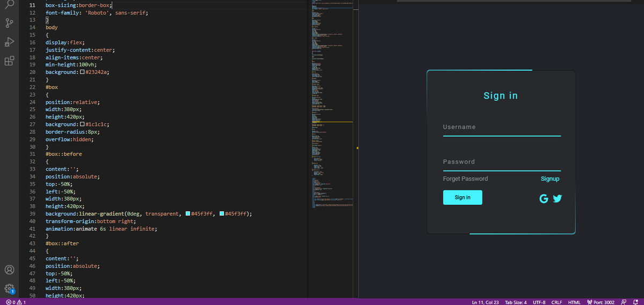Click the feedback icon in status bar
Screen dimensions: 644x305
point(624,302)
